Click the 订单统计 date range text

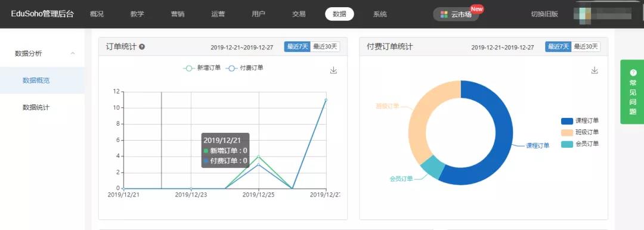[x=242, y=47]
